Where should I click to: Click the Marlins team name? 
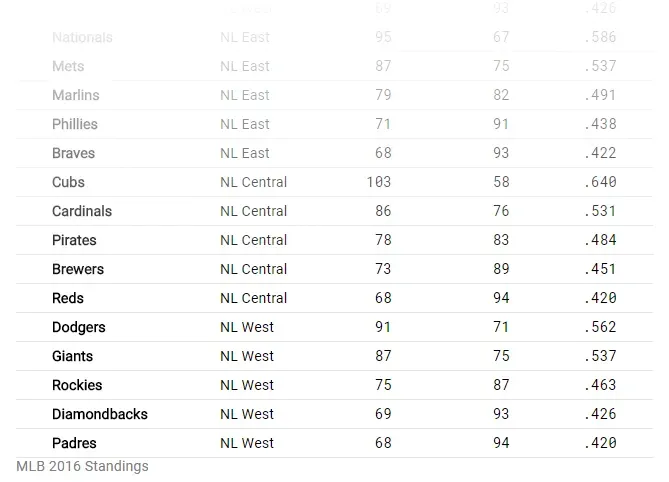point(76,95)
